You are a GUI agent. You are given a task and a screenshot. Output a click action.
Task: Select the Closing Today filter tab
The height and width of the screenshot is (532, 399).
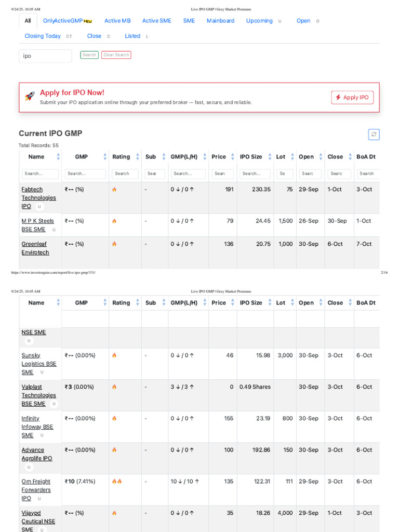(x=43, y=36)
